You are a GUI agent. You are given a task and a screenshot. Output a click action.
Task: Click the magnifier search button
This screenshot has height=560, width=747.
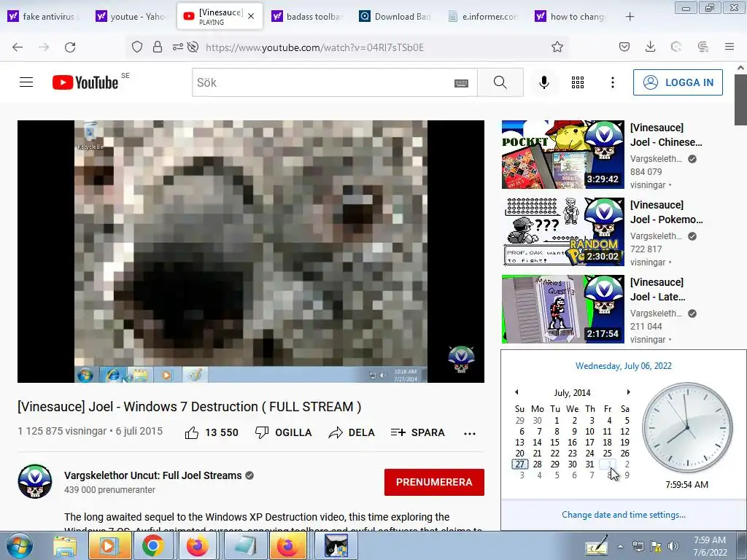(x=500, y=82)
